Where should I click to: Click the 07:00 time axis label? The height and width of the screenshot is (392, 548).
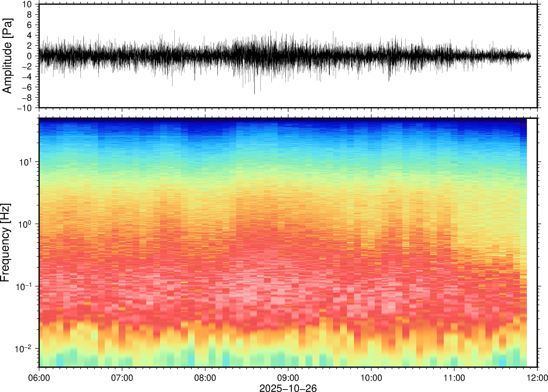click(122, 378)
